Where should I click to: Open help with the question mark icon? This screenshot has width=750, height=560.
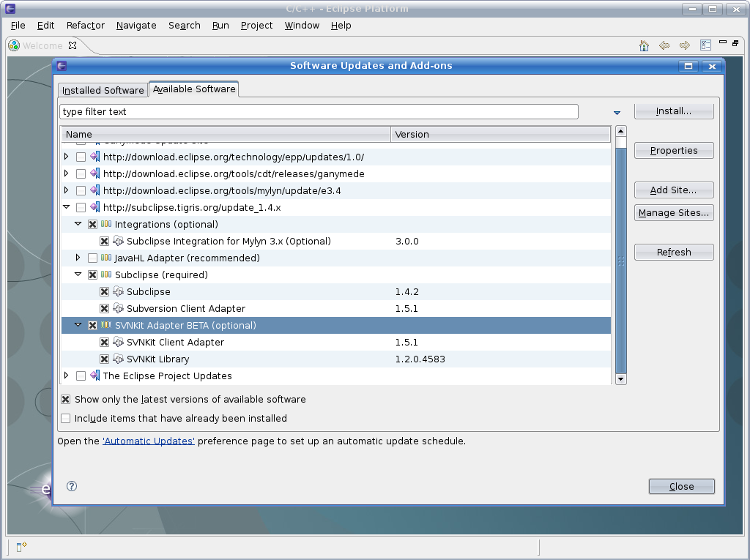[x=72, y=486]
